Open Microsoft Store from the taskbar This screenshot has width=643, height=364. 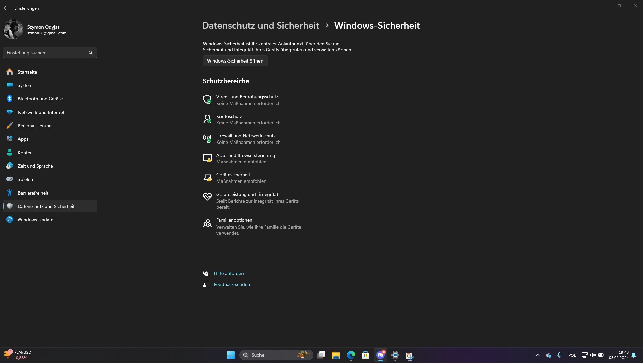pyautogui.click(x=365, y=355)
